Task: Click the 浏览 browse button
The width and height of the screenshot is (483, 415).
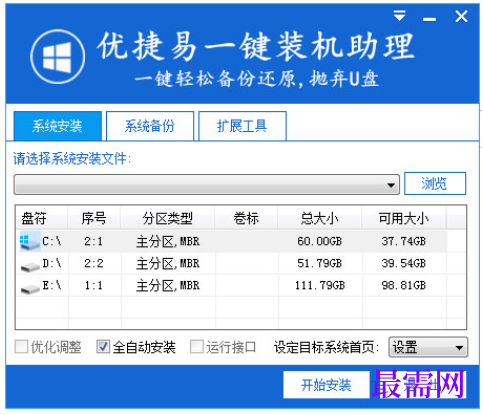Action: pyautogui.click(x=435, y=183)
